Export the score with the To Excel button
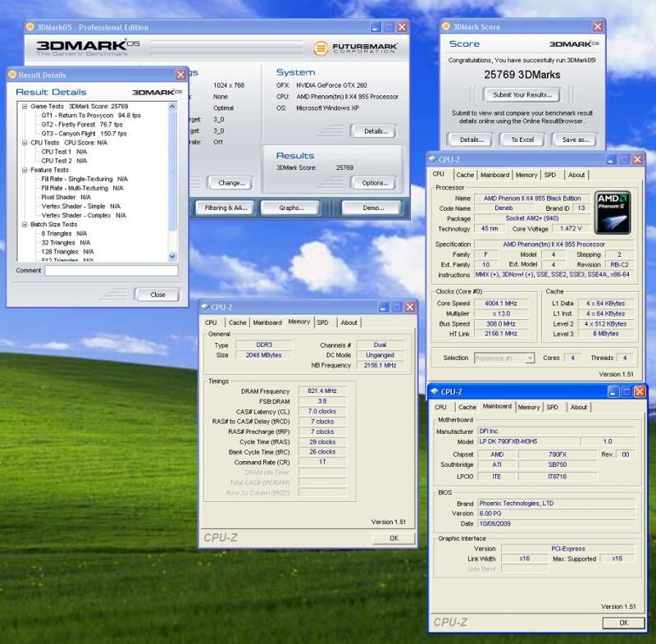 click(x=522, y=139)
